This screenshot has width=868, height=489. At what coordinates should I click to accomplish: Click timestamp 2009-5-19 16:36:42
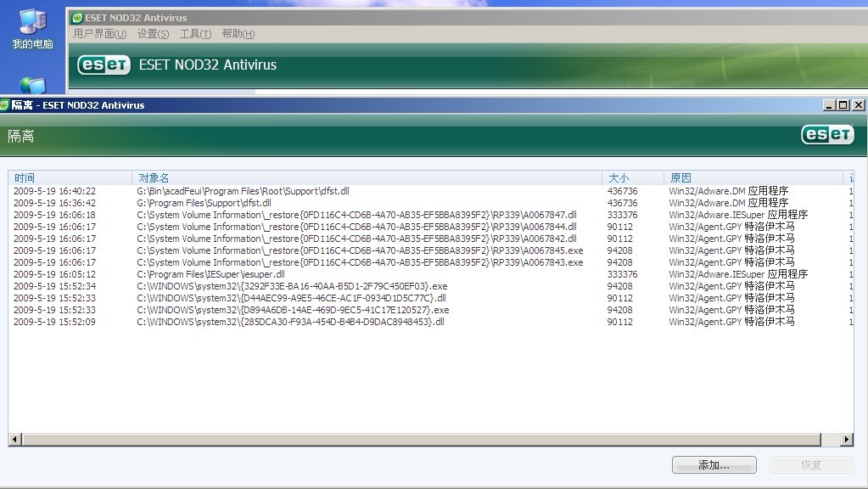54,203
